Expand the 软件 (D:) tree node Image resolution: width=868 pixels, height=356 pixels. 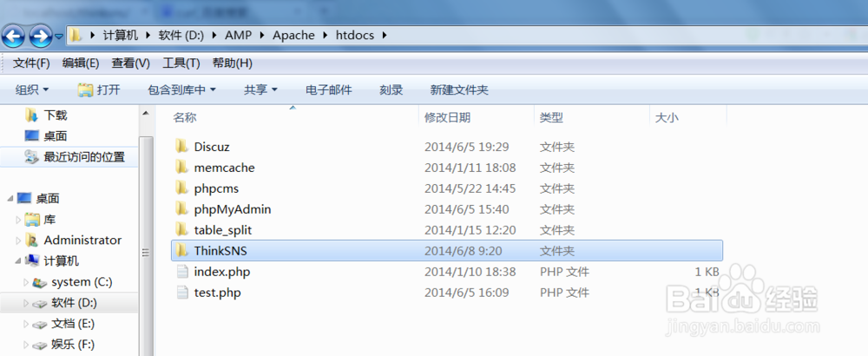25,303
